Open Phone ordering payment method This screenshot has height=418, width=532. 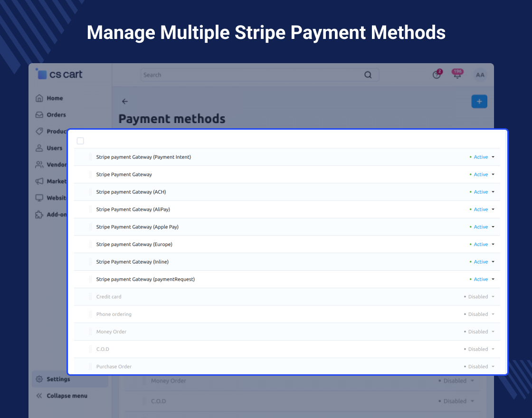[114, 314]
